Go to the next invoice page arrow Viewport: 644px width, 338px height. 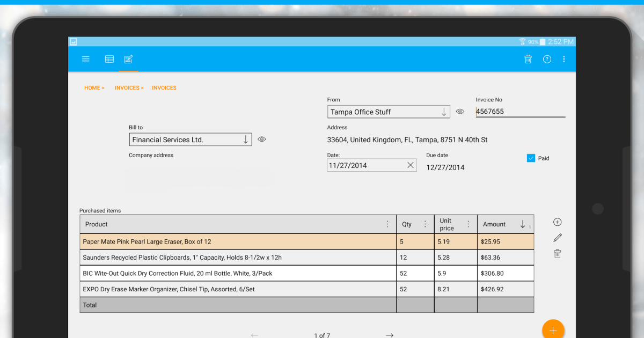[390, 334]
